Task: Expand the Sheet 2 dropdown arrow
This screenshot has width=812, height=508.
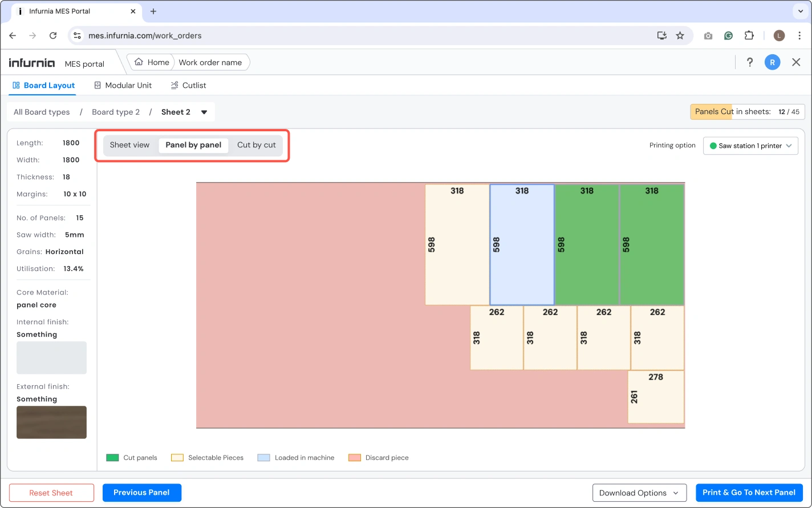Action: click(x=204, y=112)
